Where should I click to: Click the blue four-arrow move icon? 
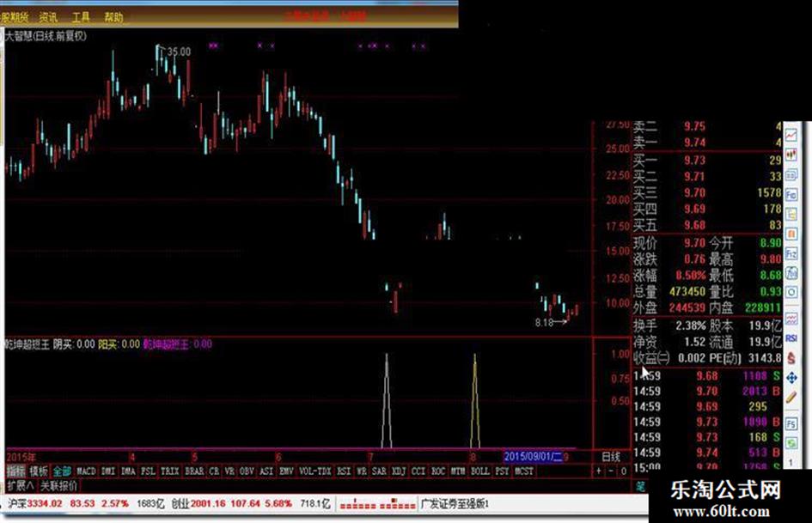pos(791,378)
